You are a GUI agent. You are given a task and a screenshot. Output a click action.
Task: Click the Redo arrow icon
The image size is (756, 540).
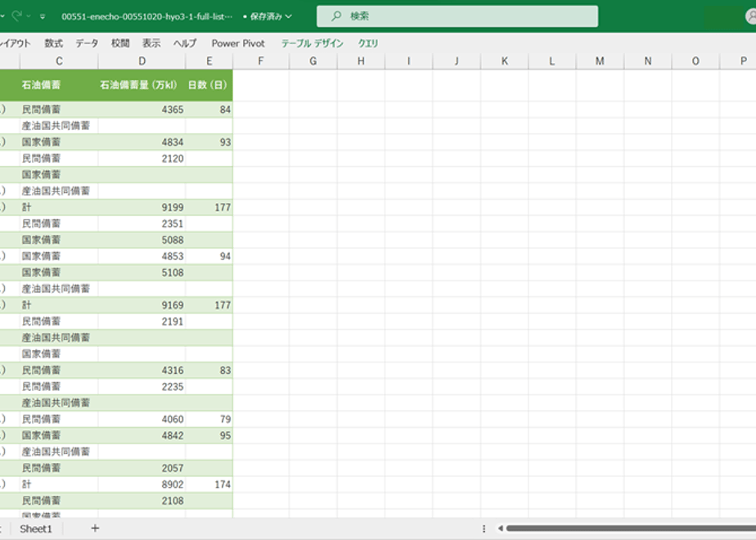[x=17, y=16]
